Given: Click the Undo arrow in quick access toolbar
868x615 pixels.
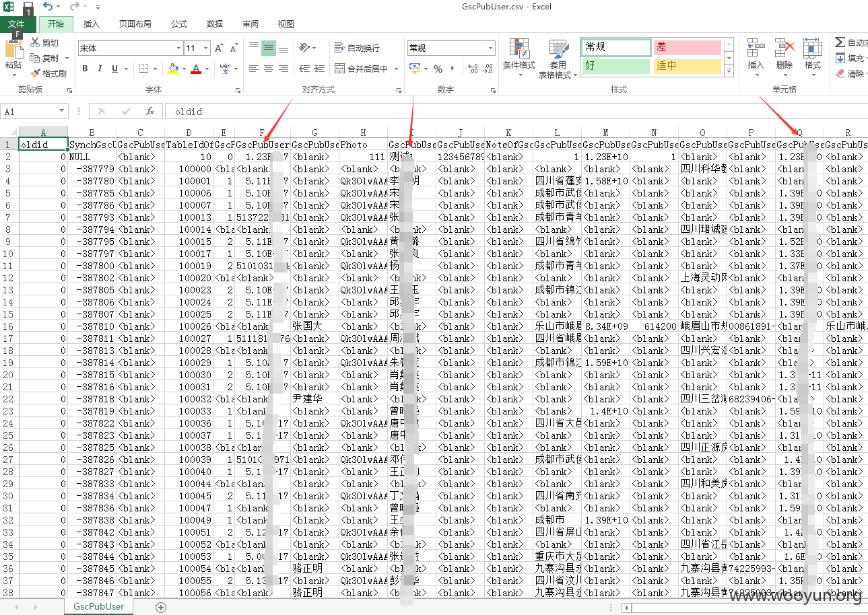Looking at the screenshot, I should 48,7.
